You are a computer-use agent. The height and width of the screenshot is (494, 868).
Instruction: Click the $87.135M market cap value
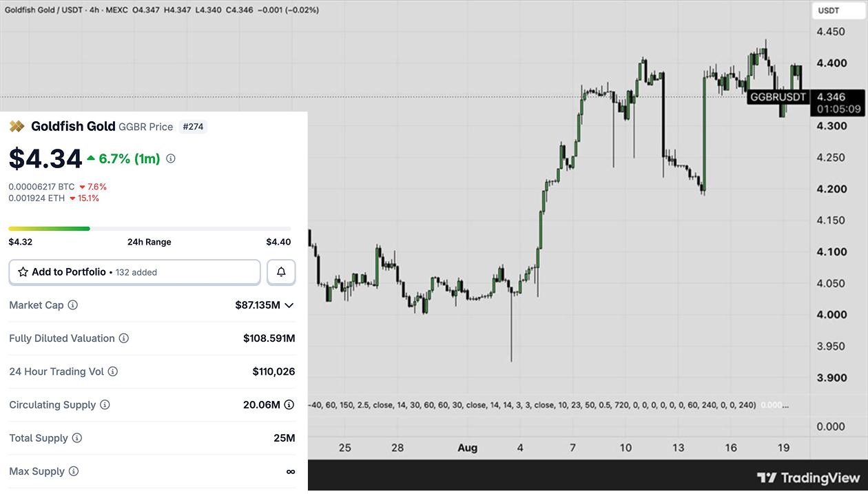pos(258,305)
